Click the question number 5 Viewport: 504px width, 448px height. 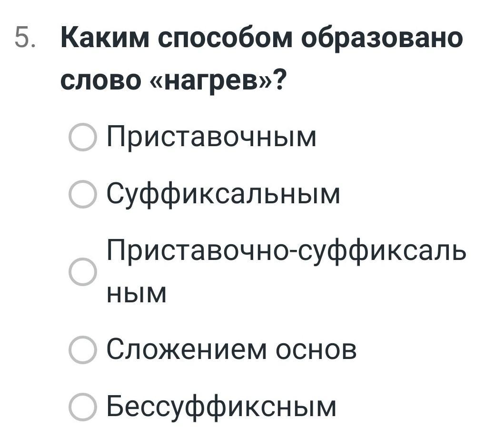(25, 38)
